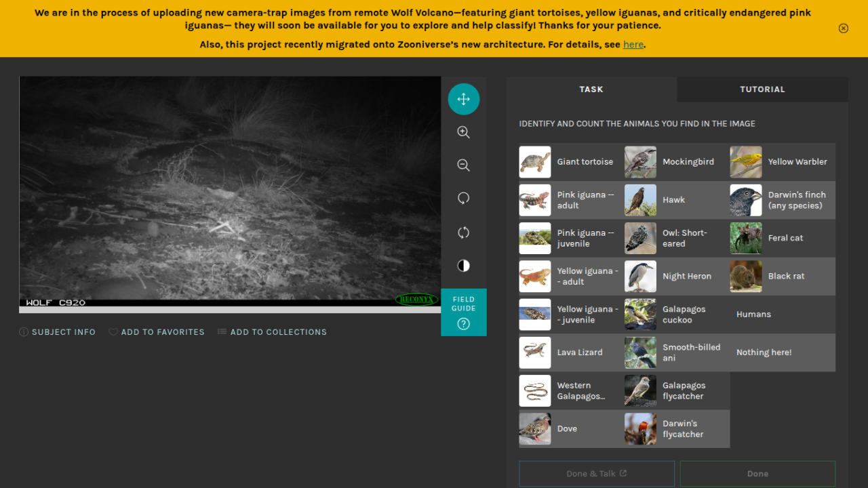This screenshot has width=868, height=488.
Task: Choose Pink iguana juvenile
Action: tap(572, 238)
